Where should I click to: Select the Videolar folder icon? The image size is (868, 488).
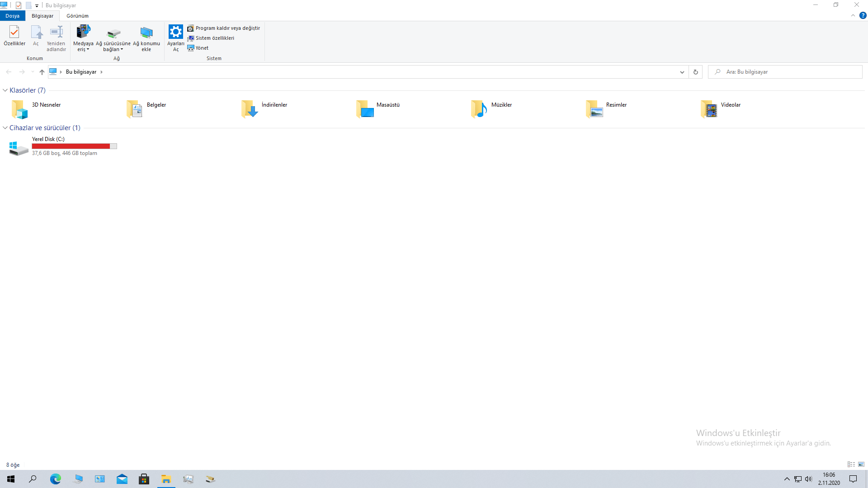709,109
